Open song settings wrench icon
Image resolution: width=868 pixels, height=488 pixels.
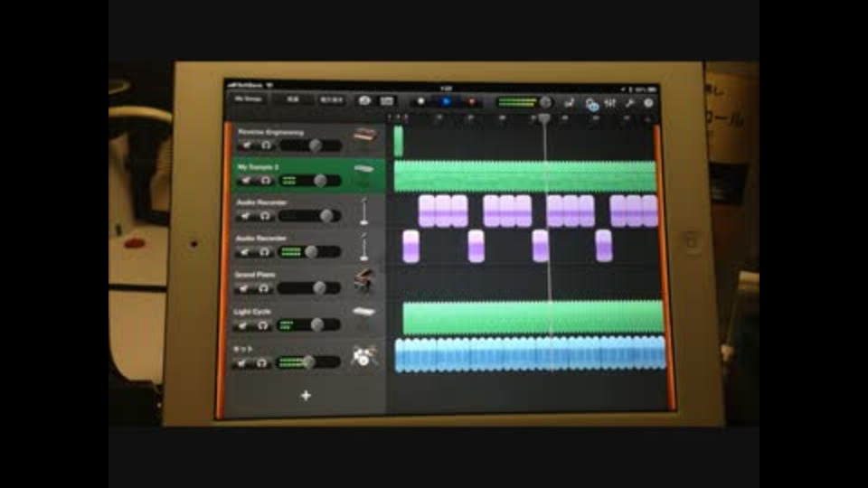629,103
